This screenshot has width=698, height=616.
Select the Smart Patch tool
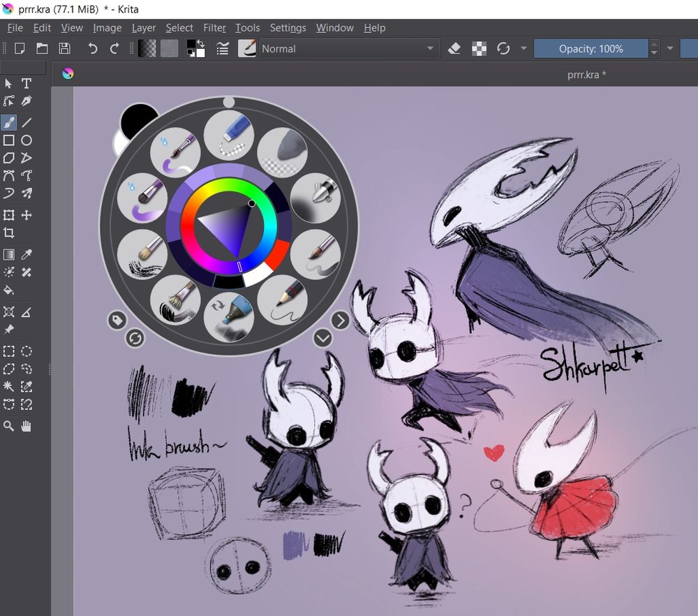[27, 272]
